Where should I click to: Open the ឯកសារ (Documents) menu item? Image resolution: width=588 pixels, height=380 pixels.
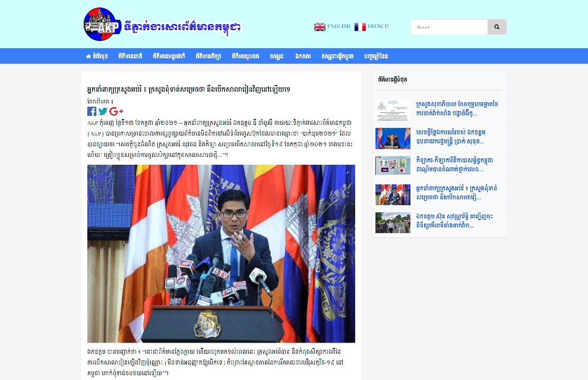point(303,56)
